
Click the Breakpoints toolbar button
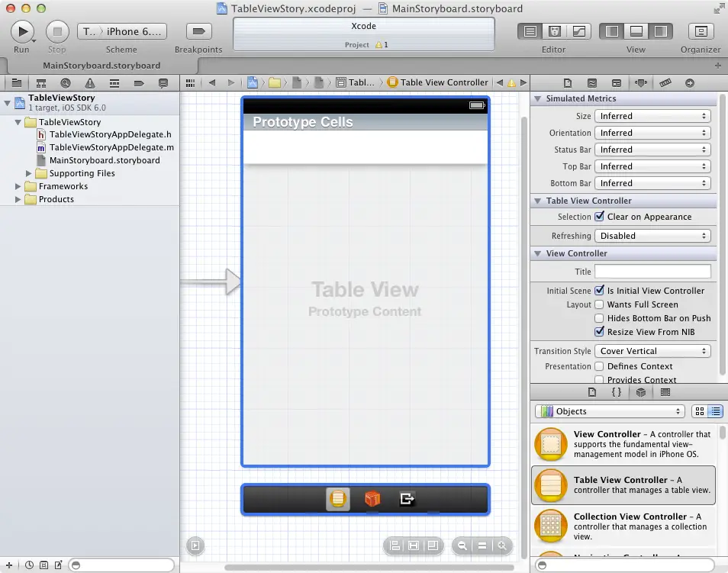pos(198,32)
